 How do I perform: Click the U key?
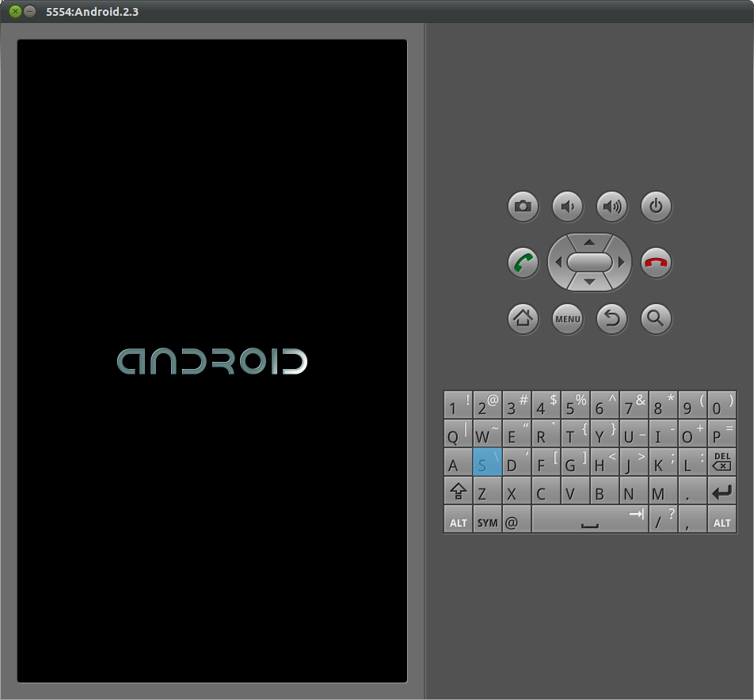pyautogui.click(x=634, y=434)
